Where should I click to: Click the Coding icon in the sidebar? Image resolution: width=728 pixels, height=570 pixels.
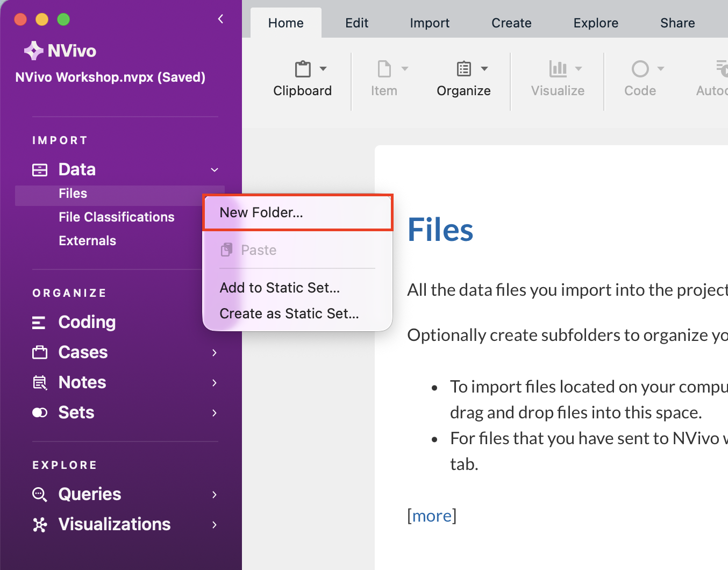(x=39, y=323)
